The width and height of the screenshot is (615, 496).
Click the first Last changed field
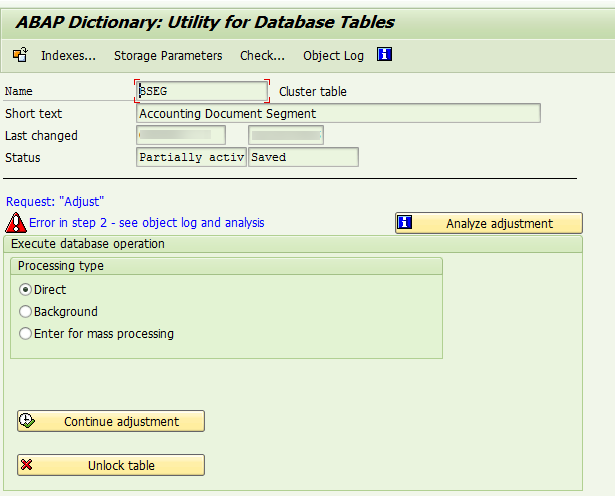[x=181, y=135]
